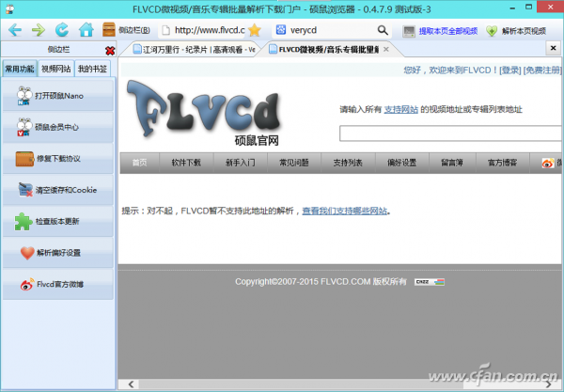Viewport: 564px width, 392px height.
Task: Click 清空缓存和Cookie in the sidebar
Action: click(x=58, y=190)
